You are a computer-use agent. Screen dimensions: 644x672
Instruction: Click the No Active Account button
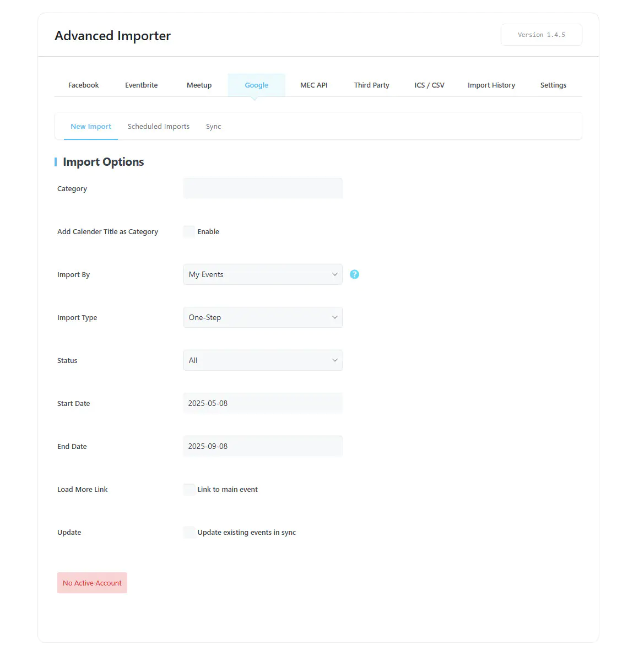[92, 583]
